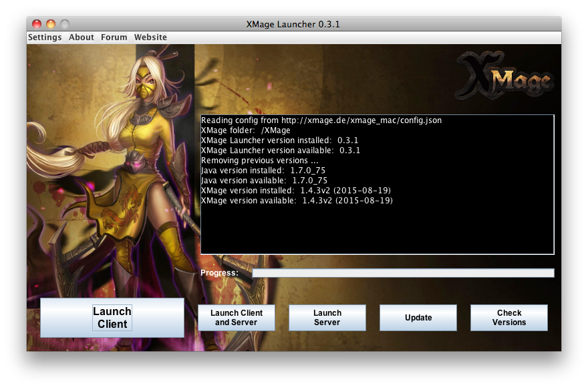This screenshot has width=588, height=388.
Task: Select the 'XMage folder: /XMage' line
Action: [x=246, y=130]
